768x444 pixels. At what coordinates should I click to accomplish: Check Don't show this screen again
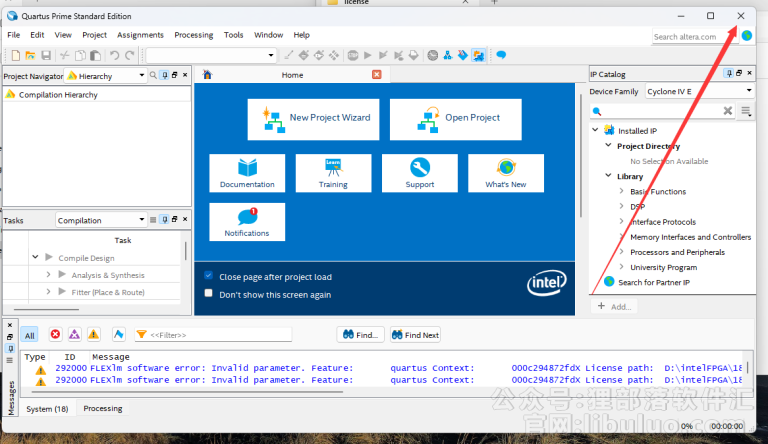(209, 294)
